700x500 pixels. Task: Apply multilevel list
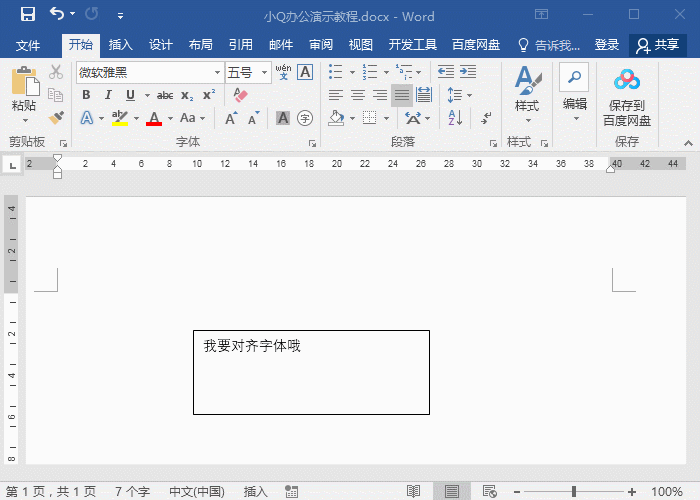pyautogui.click(x=404, y=71)
